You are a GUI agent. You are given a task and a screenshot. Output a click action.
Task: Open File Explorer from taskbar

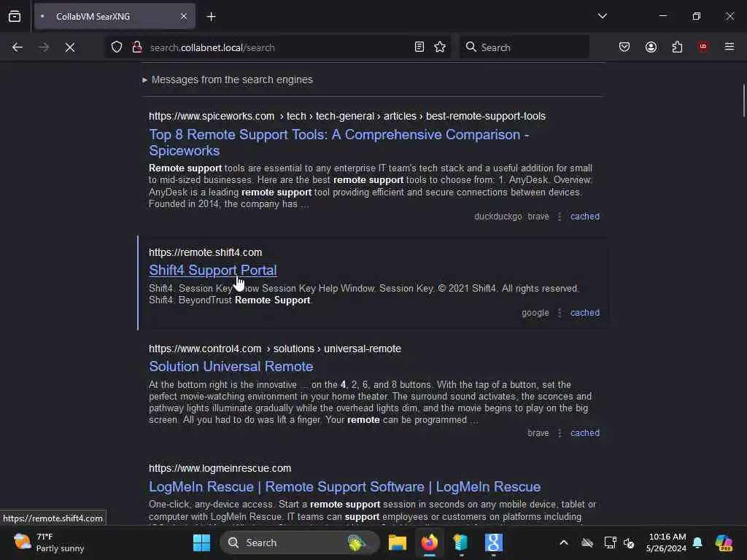[x=398, y=542]
